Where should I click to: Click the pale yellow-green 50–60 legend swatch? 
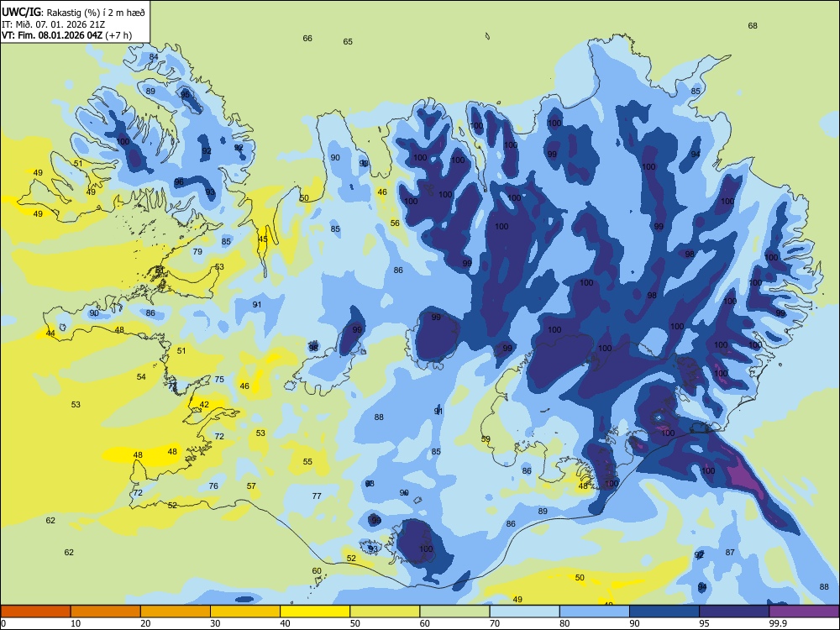click(385, 612)
